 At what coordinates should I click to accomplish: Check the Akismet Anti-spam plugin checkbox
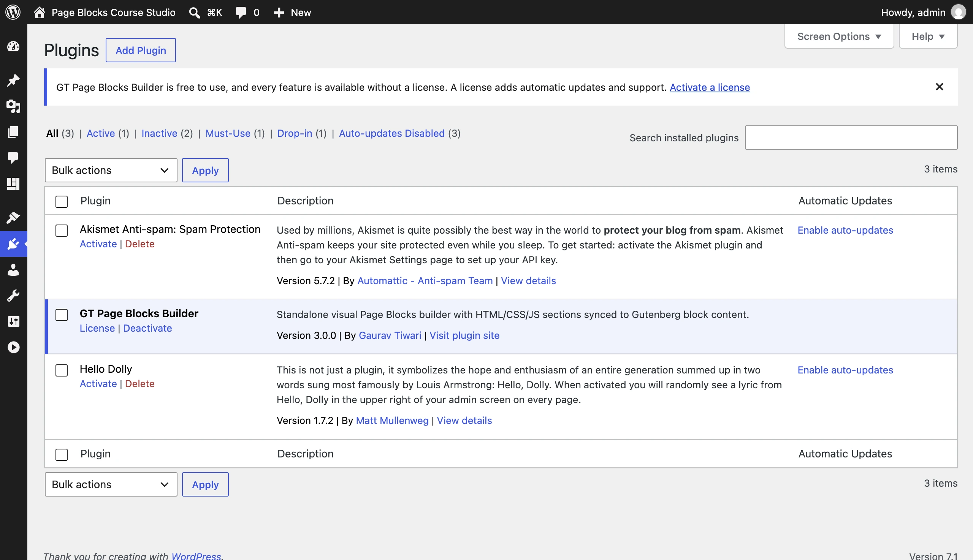pyautogui.click(x=62, y=231)
